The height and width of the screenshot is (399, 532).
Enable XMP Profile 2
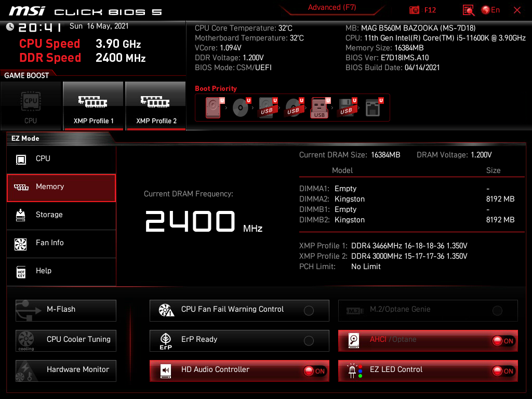coord(156,106)
